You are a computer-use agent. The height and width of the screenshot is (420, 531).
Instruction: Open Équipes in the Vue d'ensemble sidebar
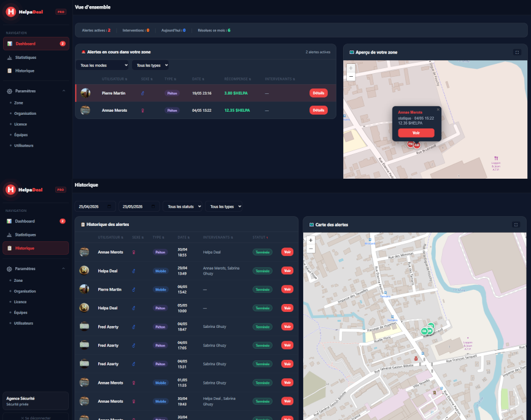click(21, 135)
